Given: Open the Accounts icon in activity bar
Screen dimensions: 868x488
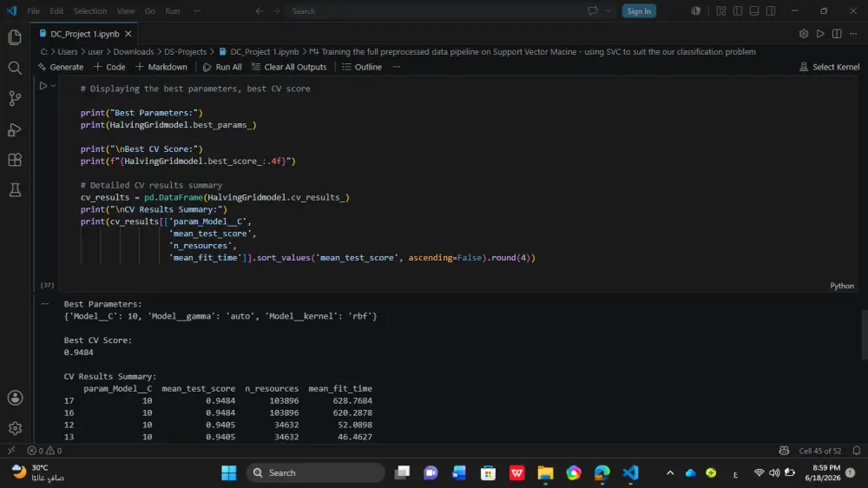Looking at the screenshot, I should tap(15, 398).
